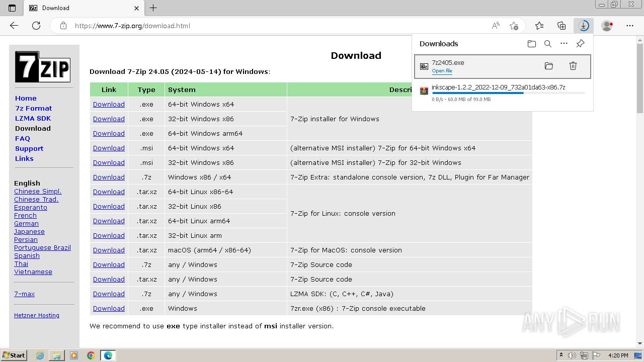Launch Chrome from the taskbar
Screen dimensions: 644x362
91,355
